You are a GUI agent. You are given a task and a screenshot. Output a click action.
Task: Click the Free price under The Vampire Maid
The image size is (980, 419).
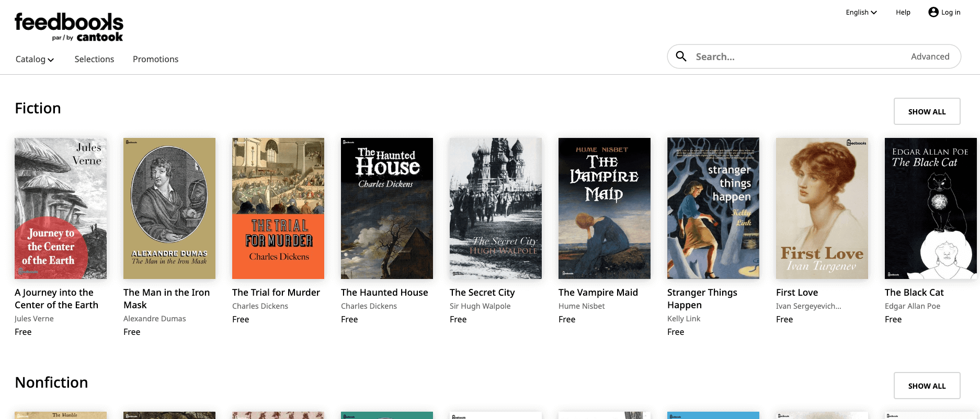tap(567, 319)
